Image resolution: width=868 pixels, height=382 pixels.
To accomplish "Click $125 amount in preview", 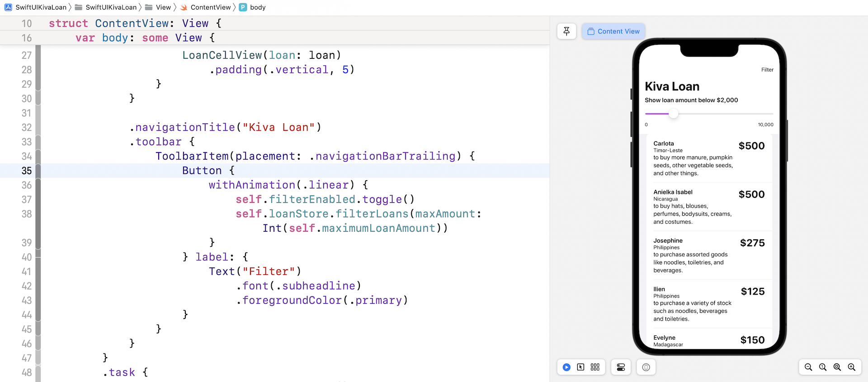I will (x=753, y=291).
